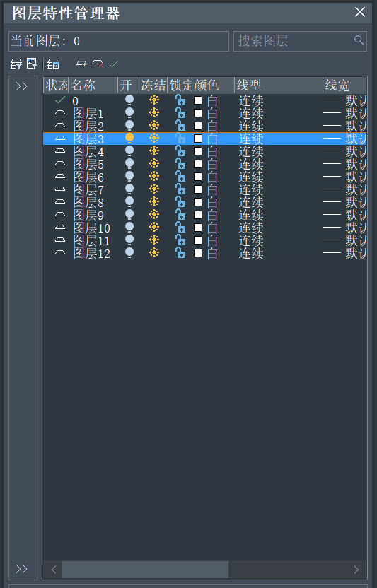Click the search magnifier icon
Viewport: 377px width, 588px height.
[x=359, y=40]
